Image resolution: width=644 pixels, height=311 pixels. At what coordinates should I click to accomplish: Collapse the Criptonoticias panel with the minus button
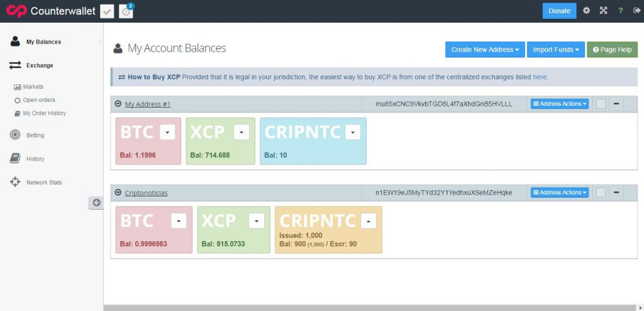click(x=616, y=192)
